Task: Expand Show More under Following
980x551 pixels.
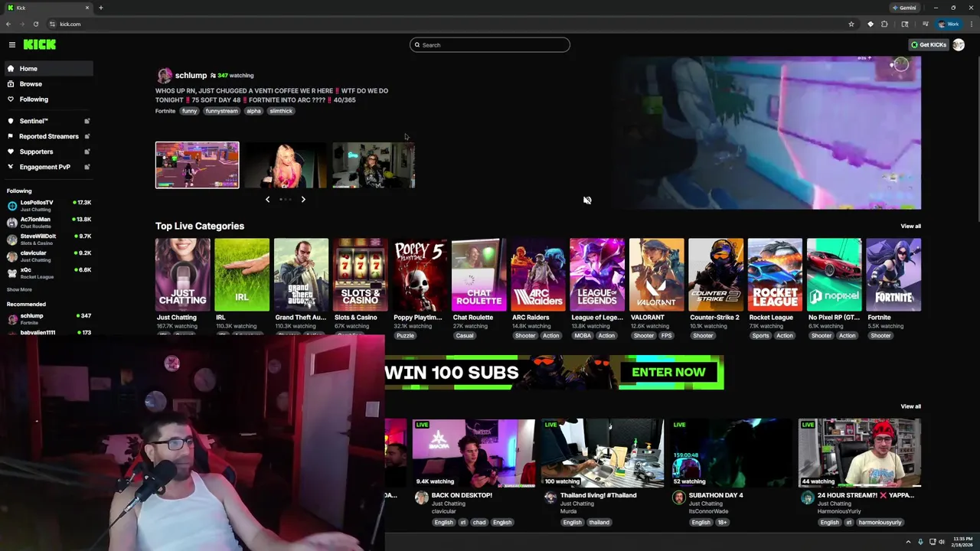Action: (19, 289)
